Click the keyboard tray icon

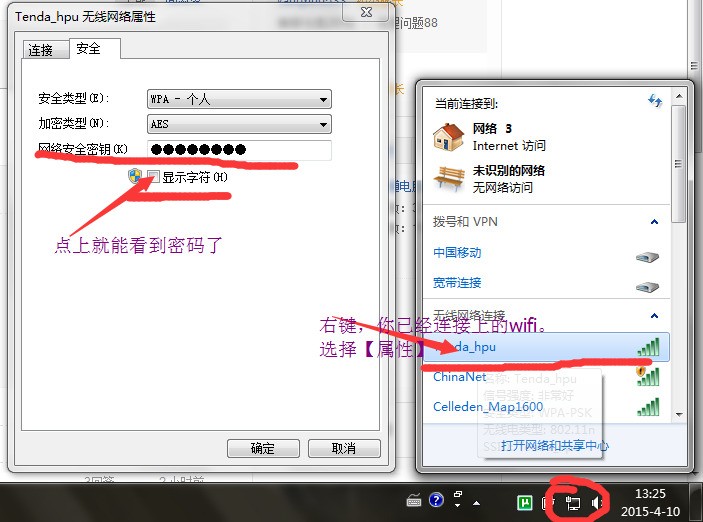413,500
